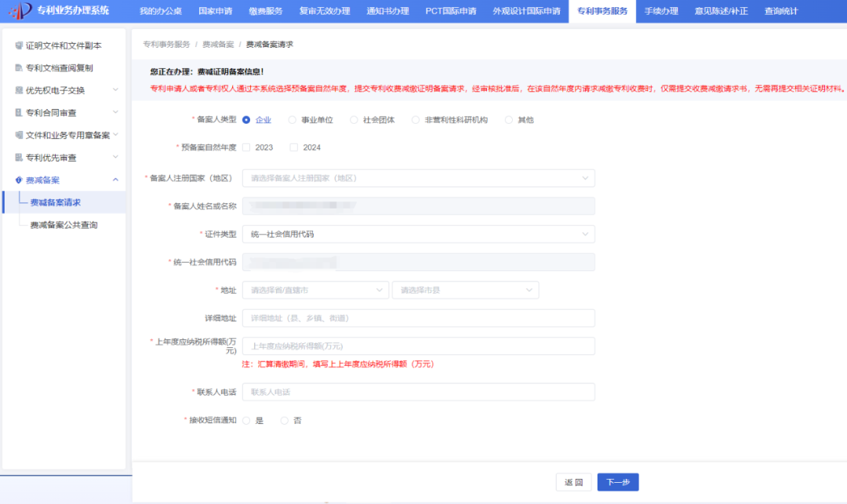
Task: Click the 下一步 button
Action: click(617, 482)
